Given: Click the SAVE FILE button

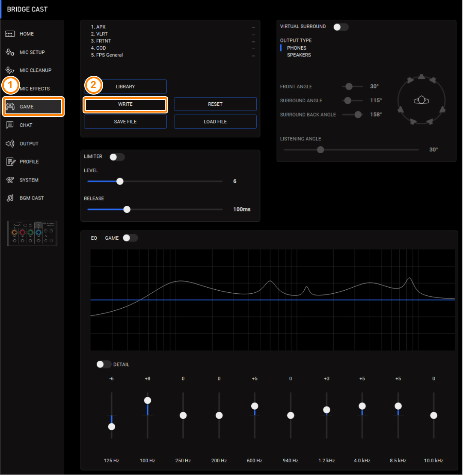Looking at the screenshot, I should coord(125,122).
